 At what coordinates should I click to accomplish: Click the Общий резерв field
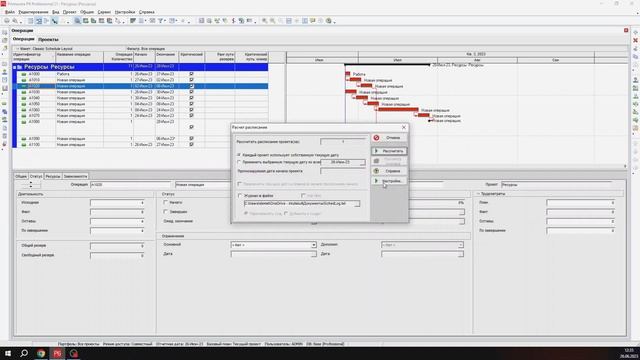pos(118,246)
